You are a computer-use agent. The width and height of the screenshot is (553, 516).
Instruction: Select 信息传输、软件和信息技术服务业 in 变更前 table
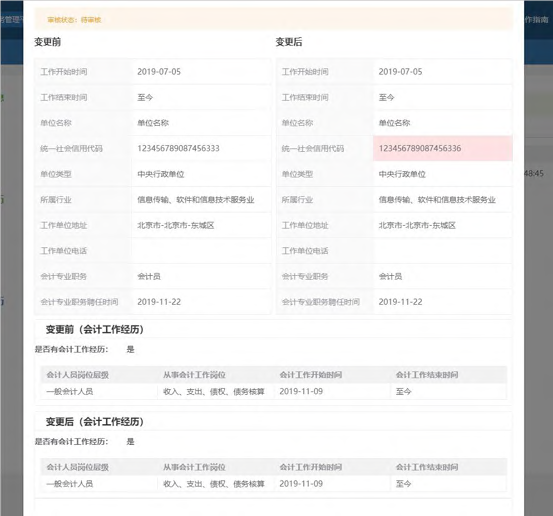[x=196, y=200]
